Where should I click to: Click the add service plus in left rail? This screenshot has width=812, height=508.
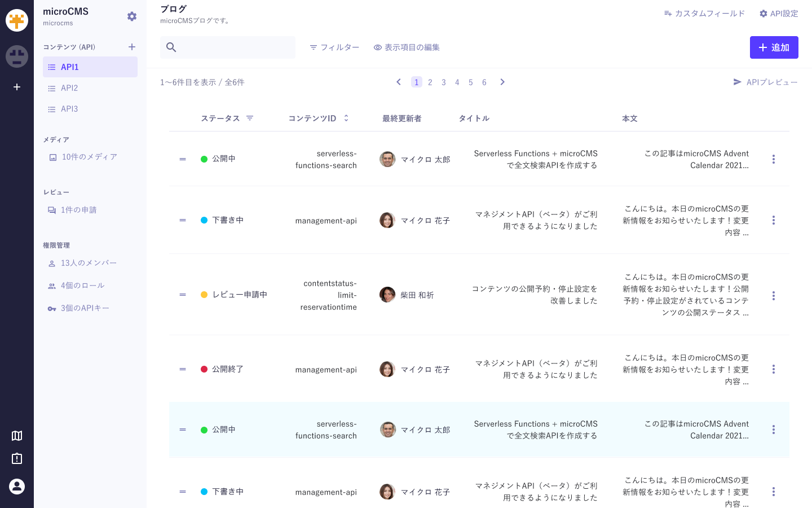pos(17,87)
